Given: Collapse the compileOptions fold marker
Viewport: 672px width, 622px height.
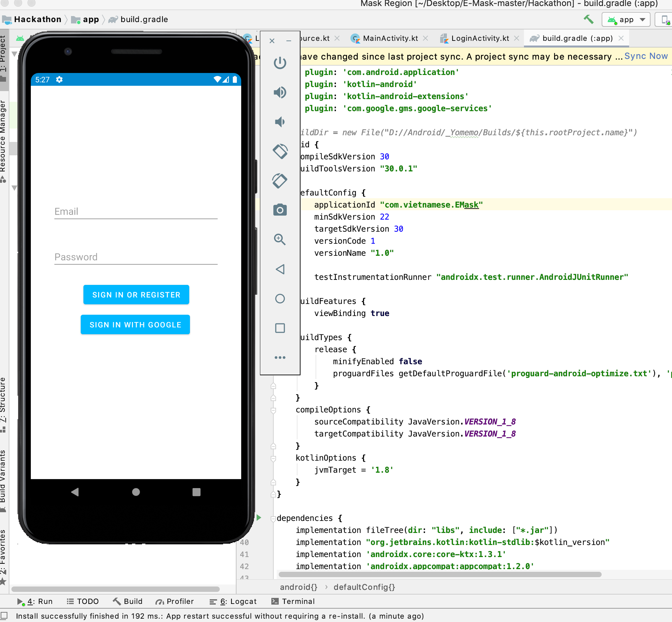Looking at the screenshot, I should point(273,410).
